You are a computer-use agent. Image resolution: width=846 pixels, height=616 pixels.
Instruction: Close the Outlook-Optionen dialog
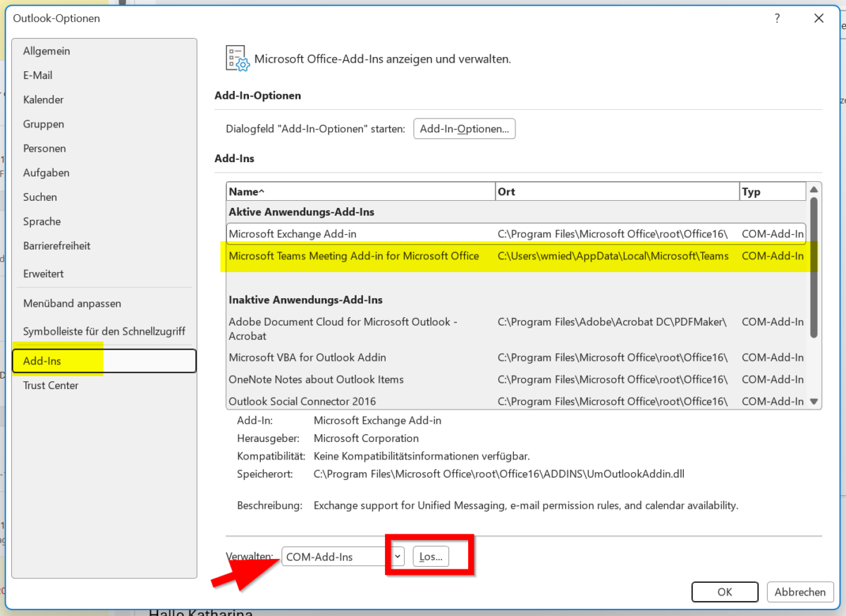[x=819, y=19]
